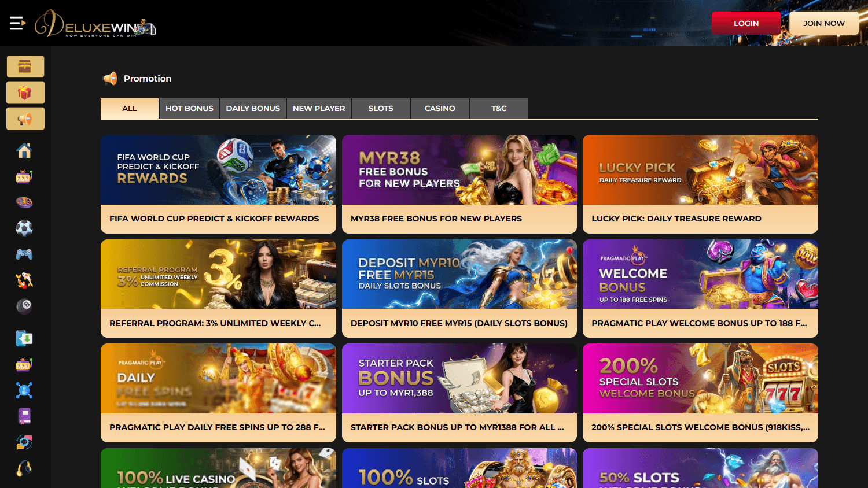This screenshot has height=488, width=868.
Task: Open 200% Special Slots banner image
Action: pos(700,378)
